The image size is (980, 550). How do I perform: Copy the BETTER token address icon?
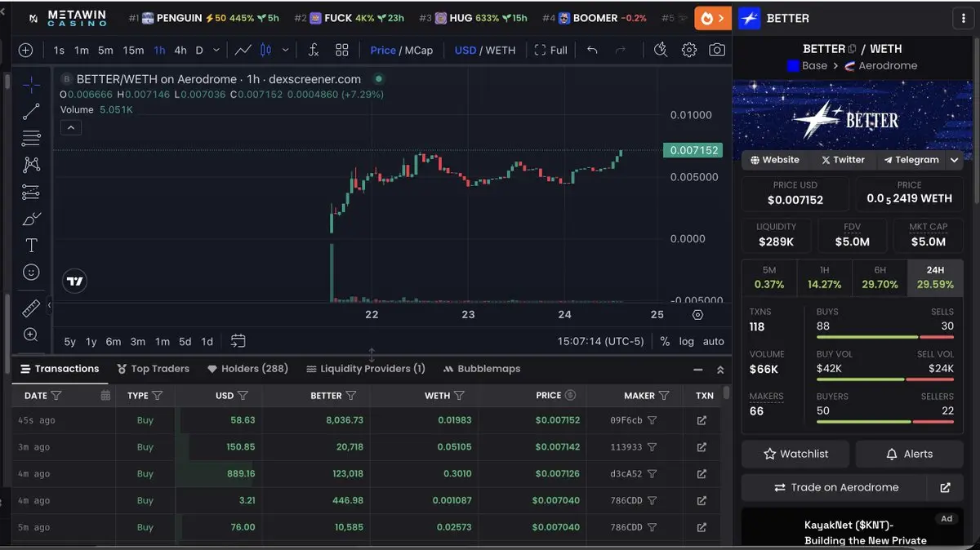pyautogui.click(x=853, y=49)
